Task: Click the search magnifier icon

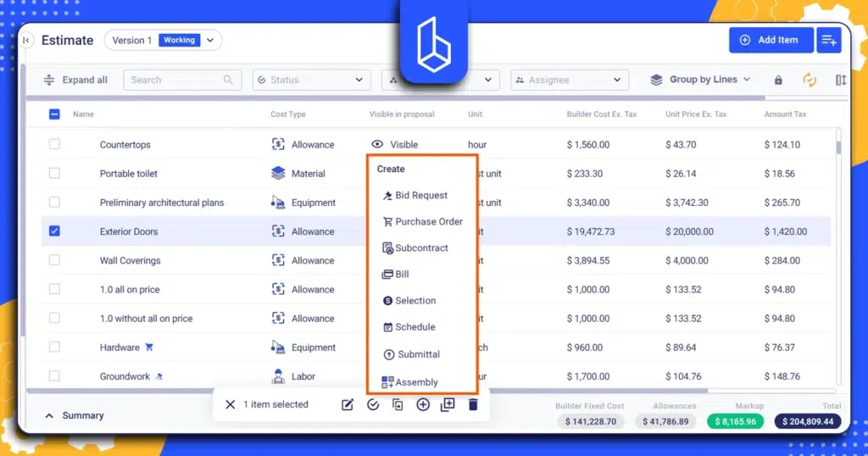Action: click(x=228, y=80)
